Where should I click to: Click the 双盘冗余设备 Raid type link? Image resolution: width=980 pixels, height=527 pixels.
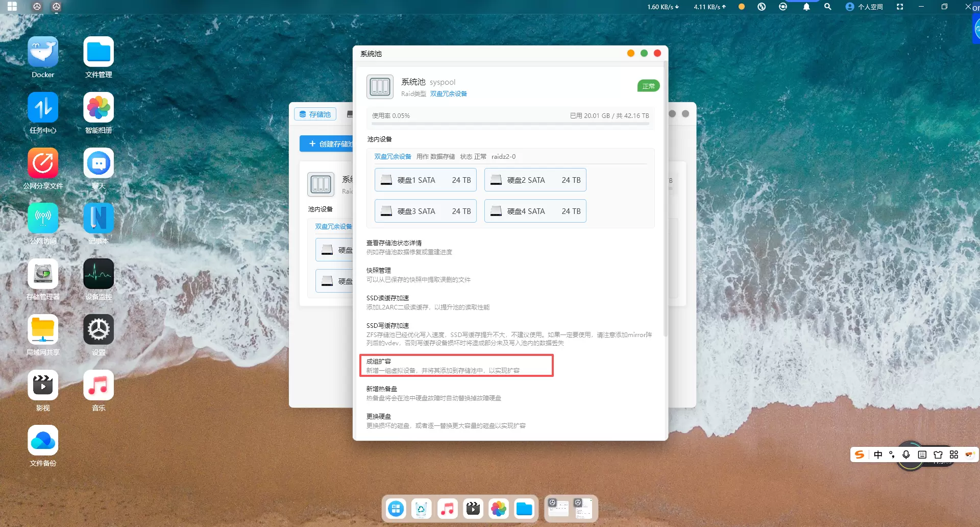(x=448, y=94)
